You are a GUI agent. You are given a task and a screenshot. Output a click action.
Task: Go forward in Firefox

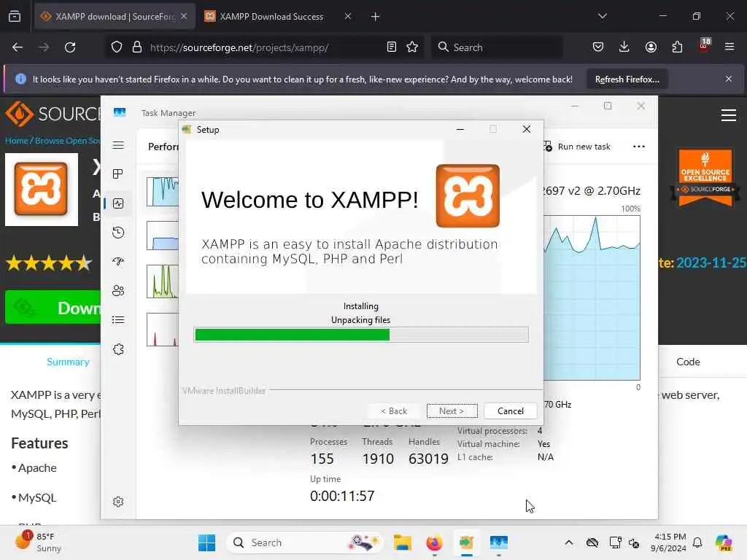(44, 47)
